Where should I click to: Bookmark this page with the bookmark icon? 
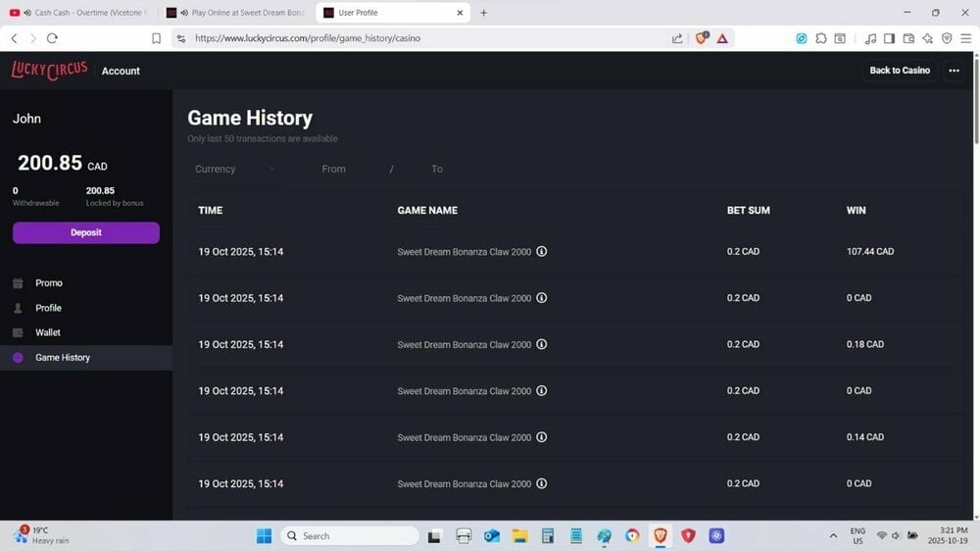click(156, 38)
